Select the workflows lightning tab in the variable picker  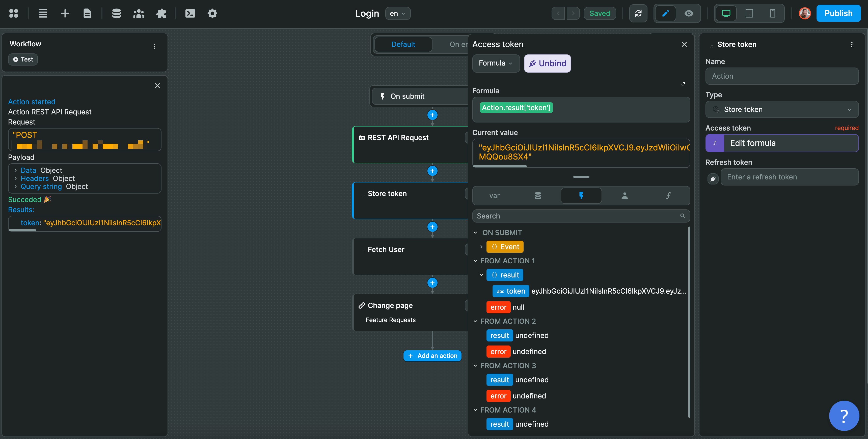point(581,195)
